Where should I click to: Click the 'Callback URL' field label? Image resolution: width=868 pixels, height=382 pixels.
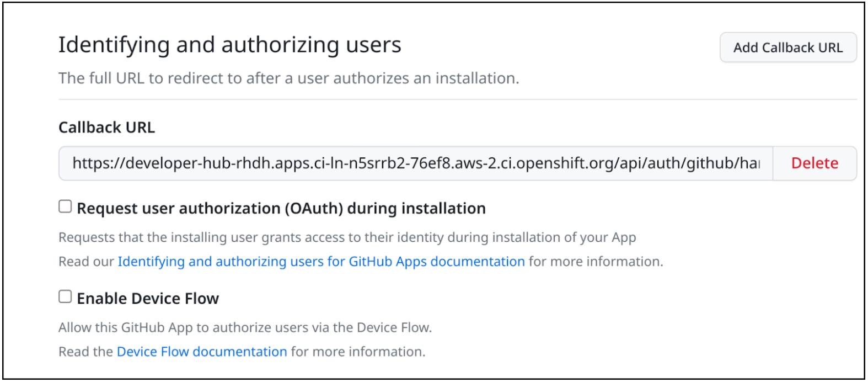tap(106, 128)
